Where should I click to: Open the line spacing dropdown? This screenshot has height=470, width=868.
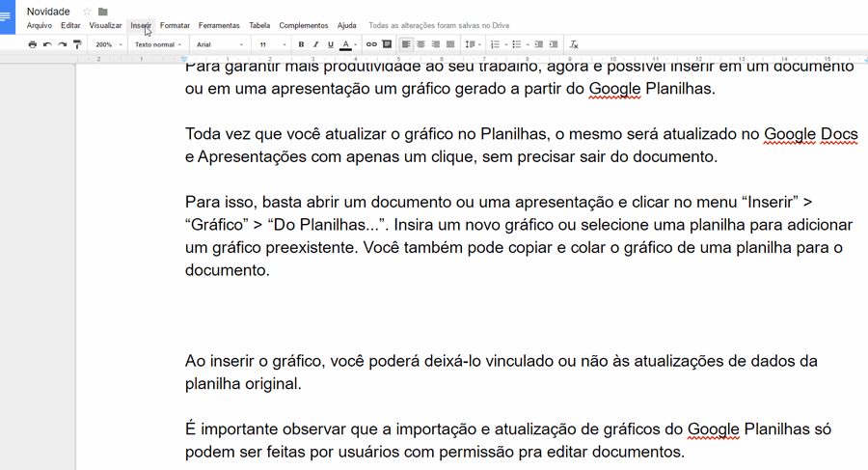pos(473,44)
